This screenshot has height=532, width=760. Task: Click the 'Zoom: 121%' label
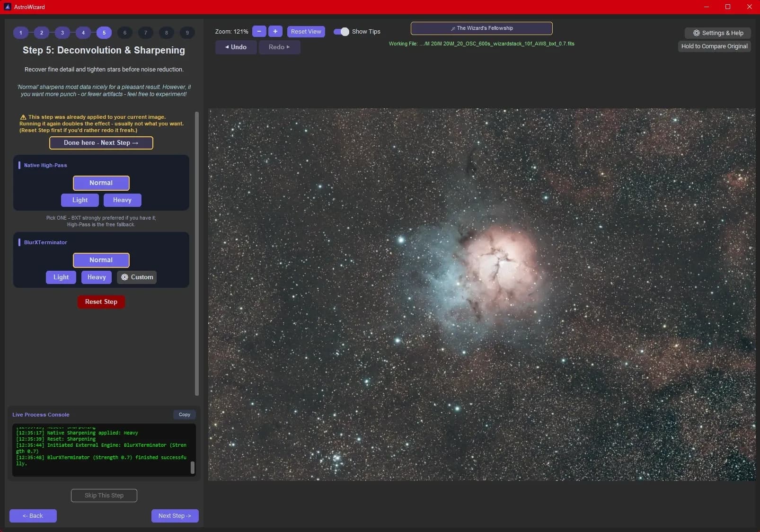click(231, 31)
